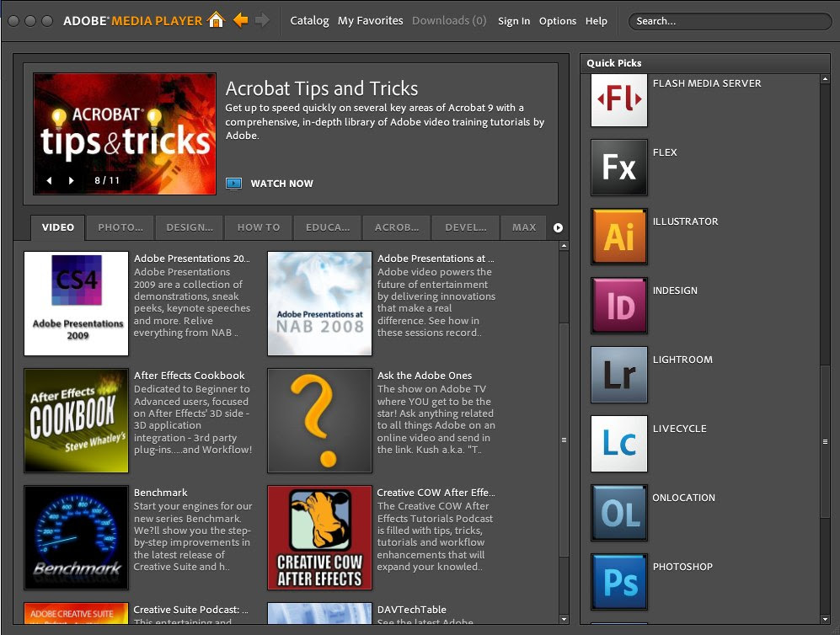Click the NAB 2008 presentations thumbnail

point(319,303)
